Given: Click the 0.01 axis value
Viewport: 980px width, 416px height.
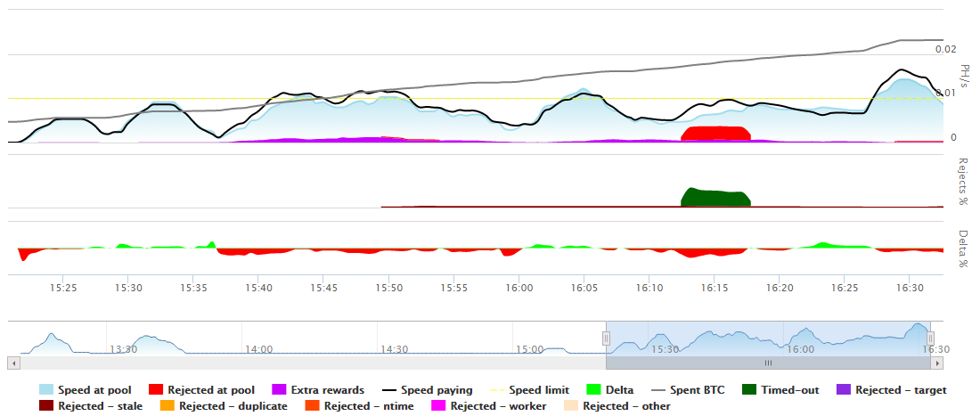Looking at the screenshot, I should click(945, 93).
